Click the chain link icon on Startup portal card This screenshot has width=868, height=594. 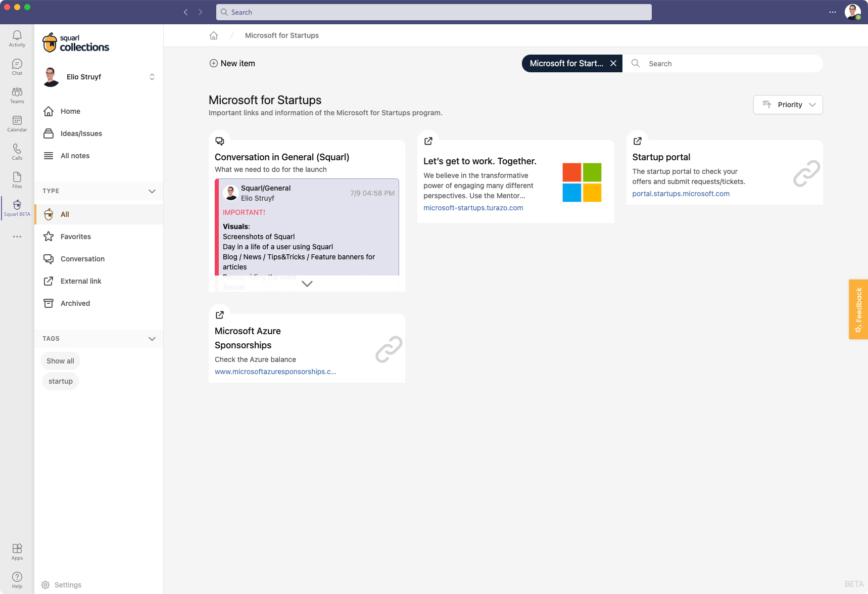(x=806, y=173)
